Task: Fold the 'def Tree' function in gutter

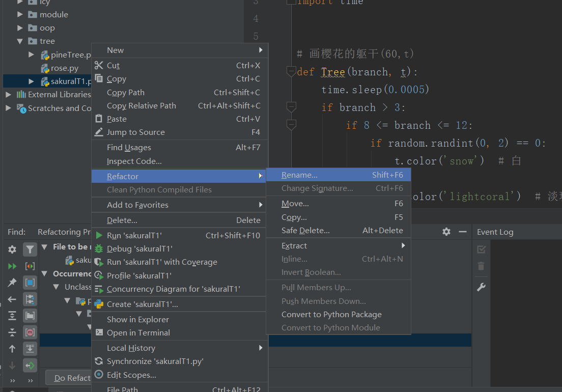Action: pyautogui.click(x=291, y=72)
